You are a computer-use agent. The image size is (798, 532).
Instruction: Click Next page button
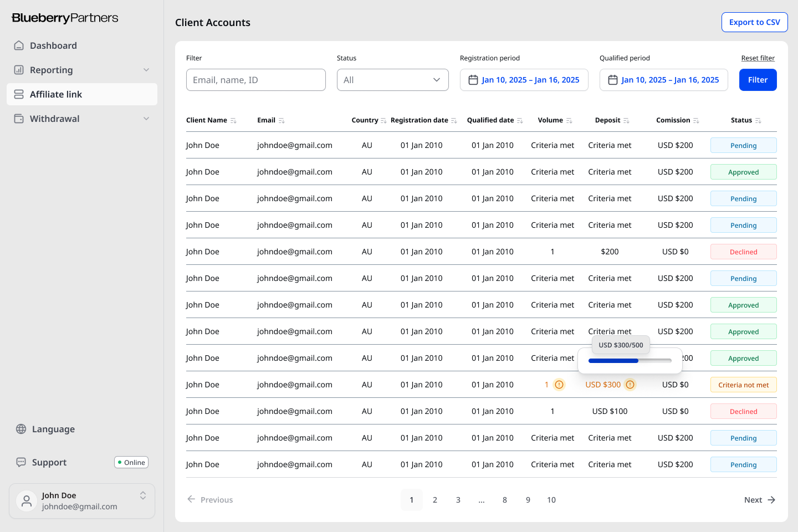[x=760, y=500]
